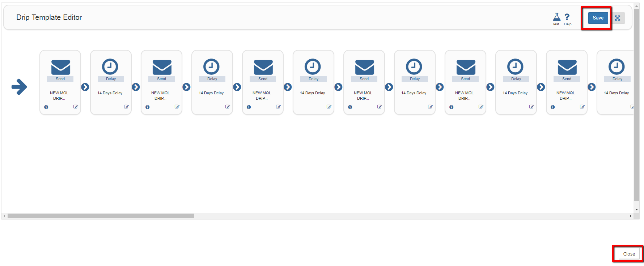Click connector arrow after second Send step
Image resolution: width=644 pixels, height=266 pixels.
[186, 87]
